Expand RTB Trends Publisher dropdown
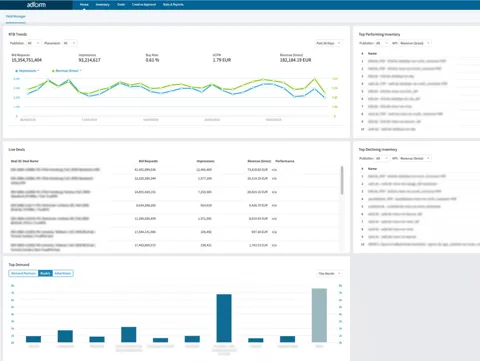Image resolution: width=480 pixels, height=361 pixels. click(x=33, y=43)
